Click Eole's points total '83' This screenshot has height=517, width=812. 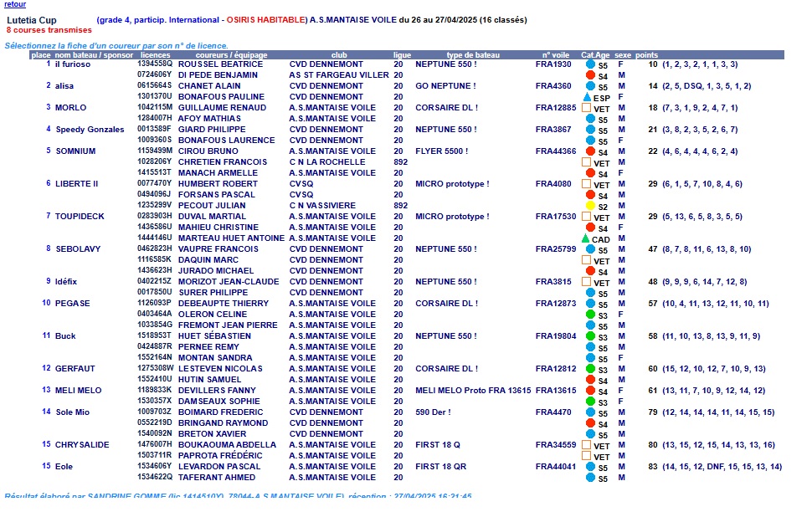(652, 466)
